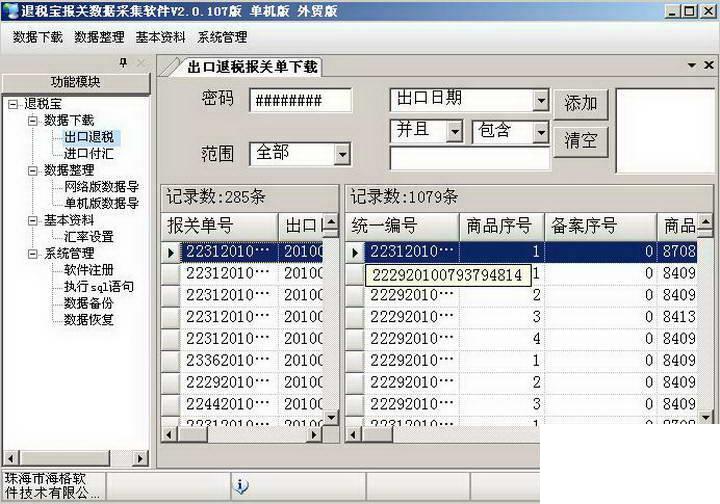720x504 pixels.
Task: Click the 密码 password field
Action: [x=301, y=100]
